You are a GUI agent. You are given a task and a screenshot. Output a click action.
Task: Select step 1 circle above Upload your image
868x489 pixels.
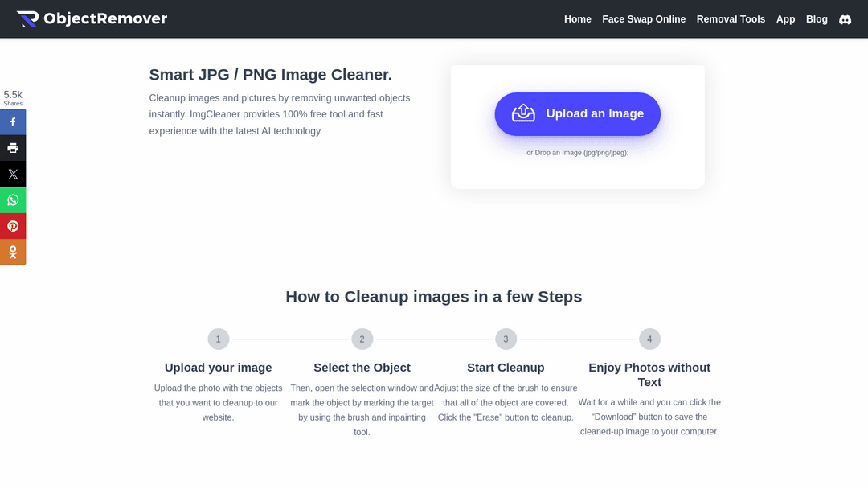(218, 339)
